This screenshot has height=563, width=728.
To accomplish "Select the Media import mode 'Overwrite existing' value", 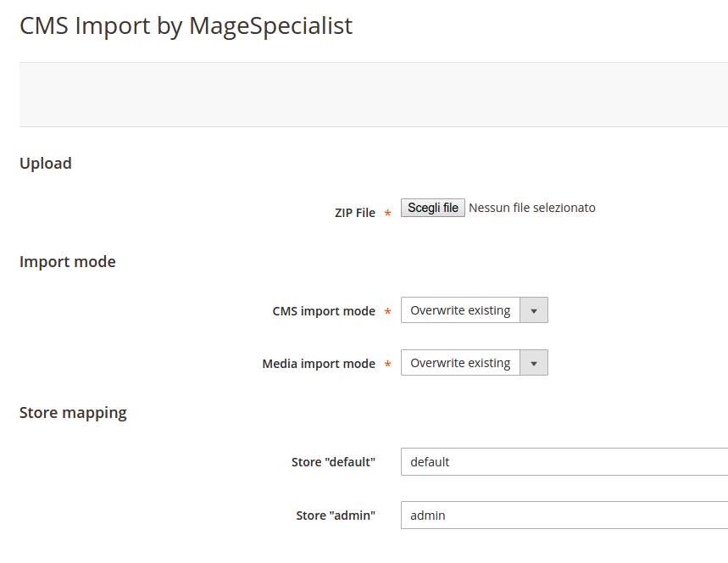I will point(460,363).
